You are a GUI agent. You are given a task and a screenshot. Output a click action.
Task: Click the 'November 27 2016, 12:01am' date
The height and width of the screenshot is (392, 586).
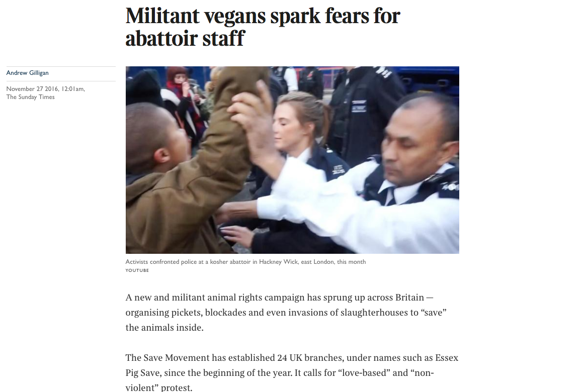[45, 89]
